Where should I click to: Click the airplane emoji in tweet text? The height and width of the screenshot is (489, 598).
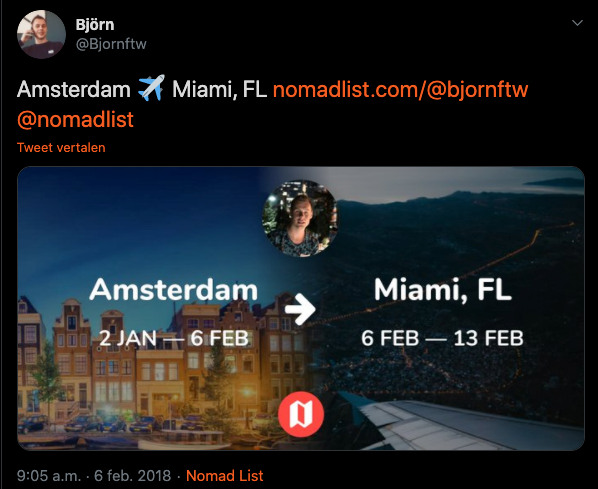(151, 88)
